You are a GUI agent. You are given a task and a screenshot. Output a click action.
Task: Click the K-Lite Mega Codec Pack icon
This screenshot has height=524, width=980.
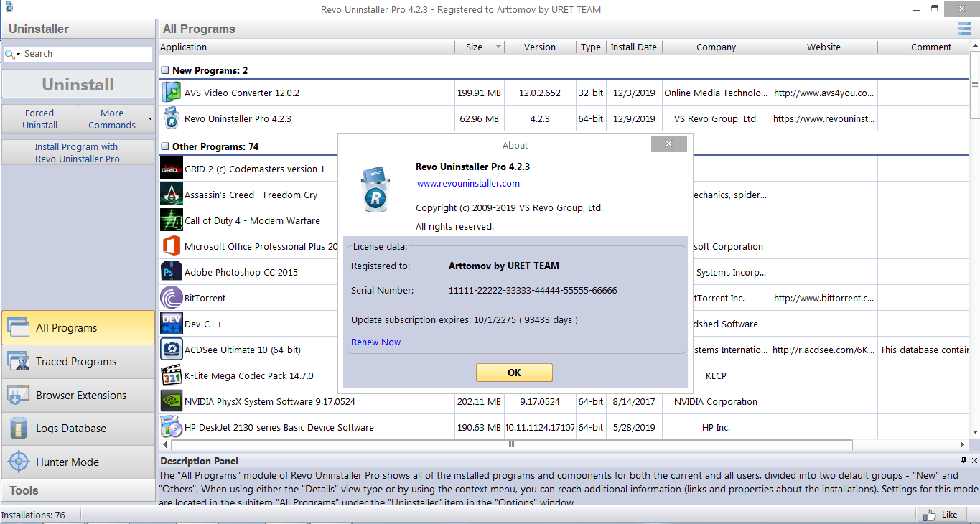point(172,375)
